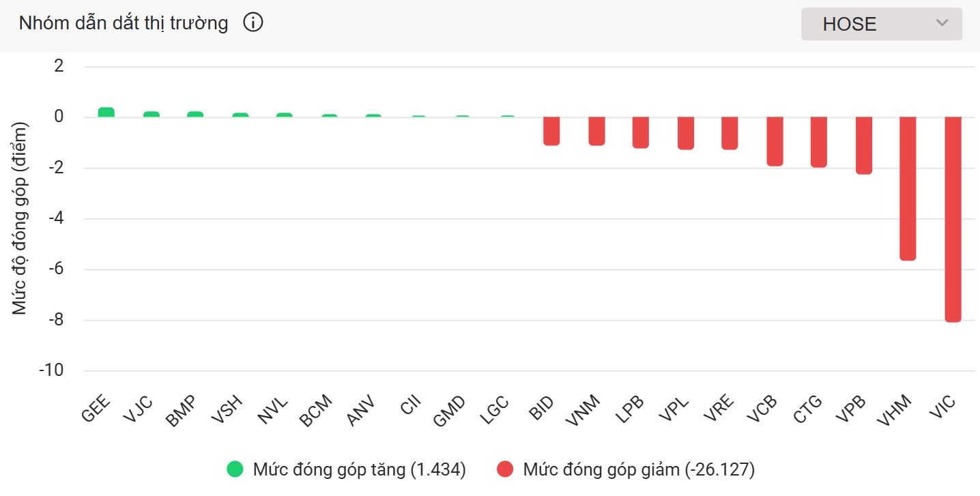Image resolution: width=980 pixels, height=496 pixels.
Task: Click the 'Nhóm dẫn dắt thị trường' title
Action: (124, 23)
